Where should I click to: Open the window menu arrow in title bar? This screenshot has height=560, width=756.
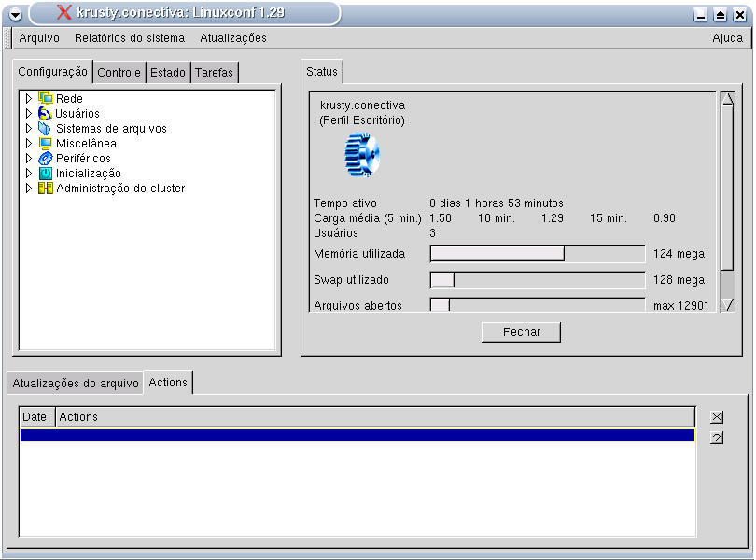pos(16,15)
